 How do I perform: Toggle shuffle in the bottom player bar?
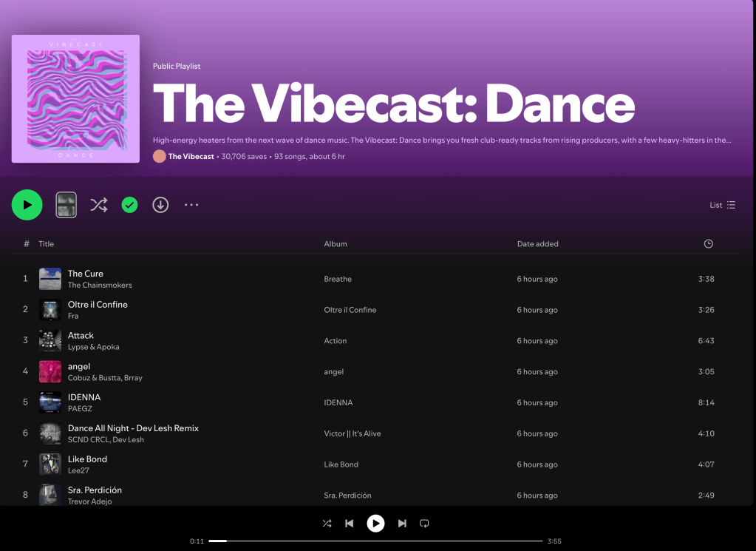[327, 524]
